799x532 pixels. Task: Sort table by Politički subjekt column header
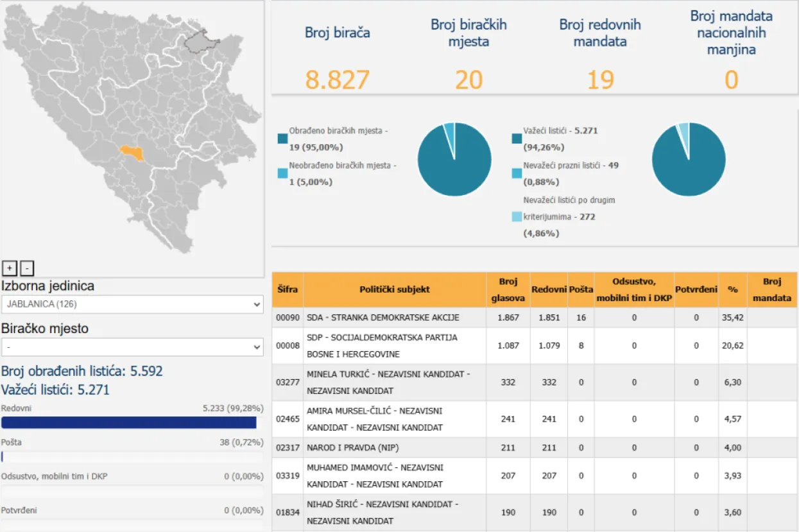[x=395, y=289]
